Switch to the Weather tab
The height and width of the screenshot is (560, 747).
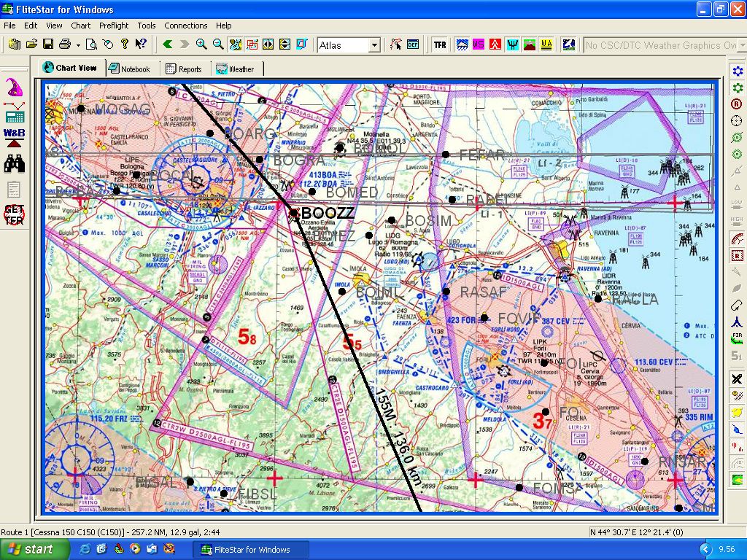(x=236, y=69)
